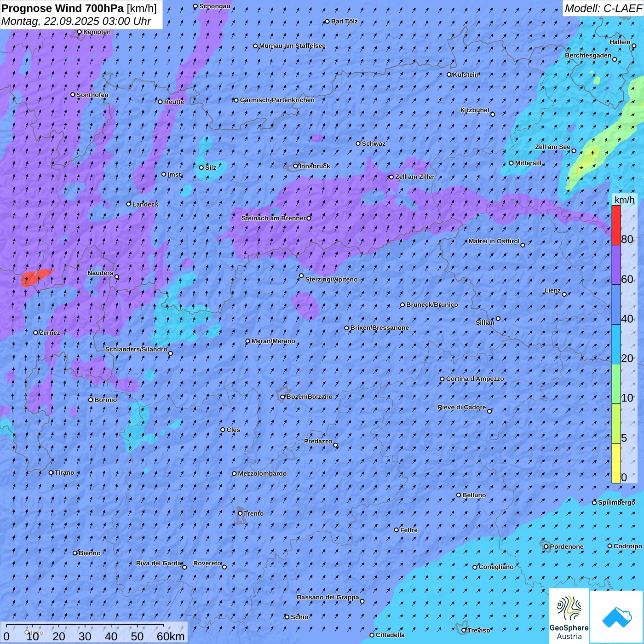Click the Feltre city label
Screen dimensions: 644x644
click(x=408, y=530)
